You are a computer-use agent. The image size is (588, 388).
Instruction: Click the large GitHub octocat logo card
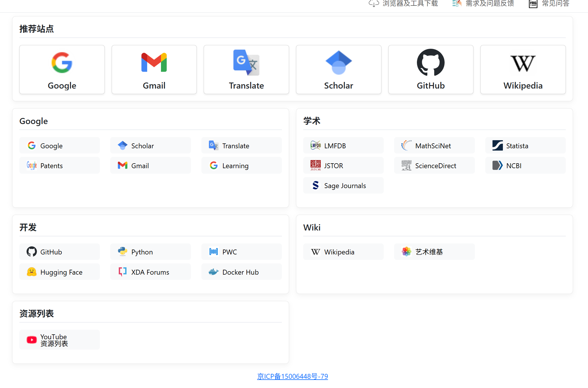pos(431,70)
